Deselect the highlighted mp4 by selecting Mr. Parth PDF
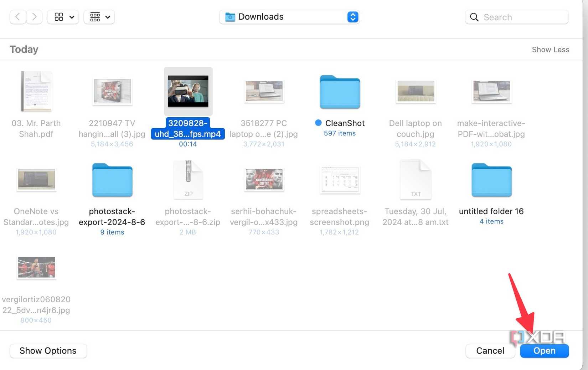Screen dimensions: 588x370 pyautogui.click(x=36, y=92)
